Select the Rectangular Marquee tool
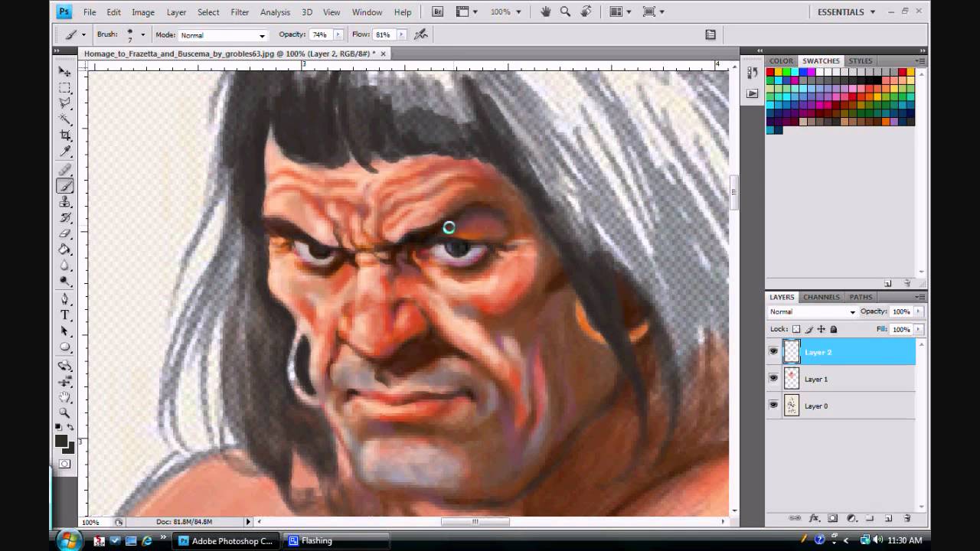The height and width of the screenshot is (551, 980). (x=65, y=87)
